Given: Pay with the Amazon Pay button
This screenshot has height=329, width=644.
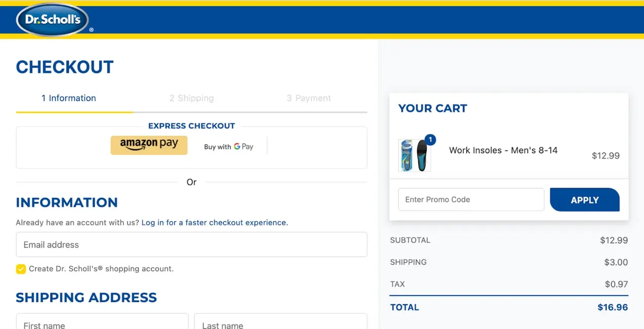Looking at the screenshot, I should point(149,145).
